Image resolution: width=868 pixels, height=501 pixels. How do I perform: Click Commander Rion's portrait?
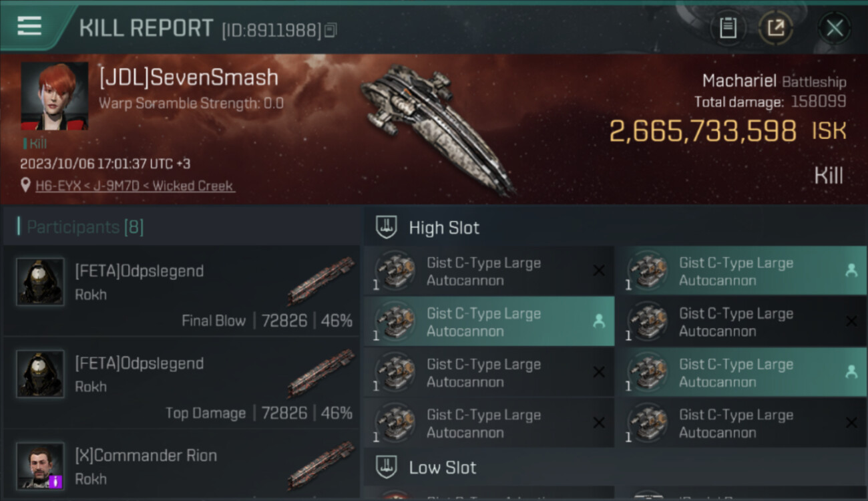(40, 465)
